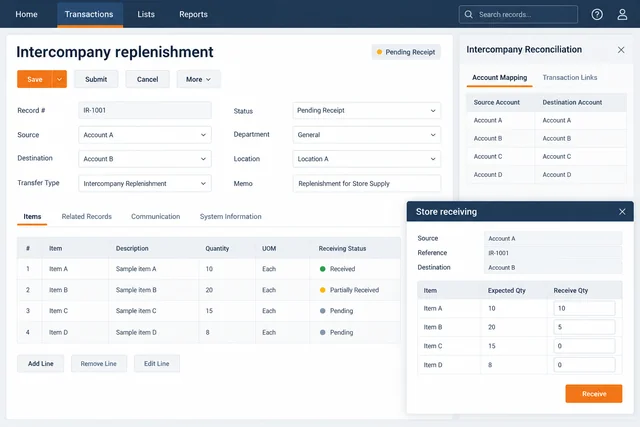Click the Memo field

(367, 183)
